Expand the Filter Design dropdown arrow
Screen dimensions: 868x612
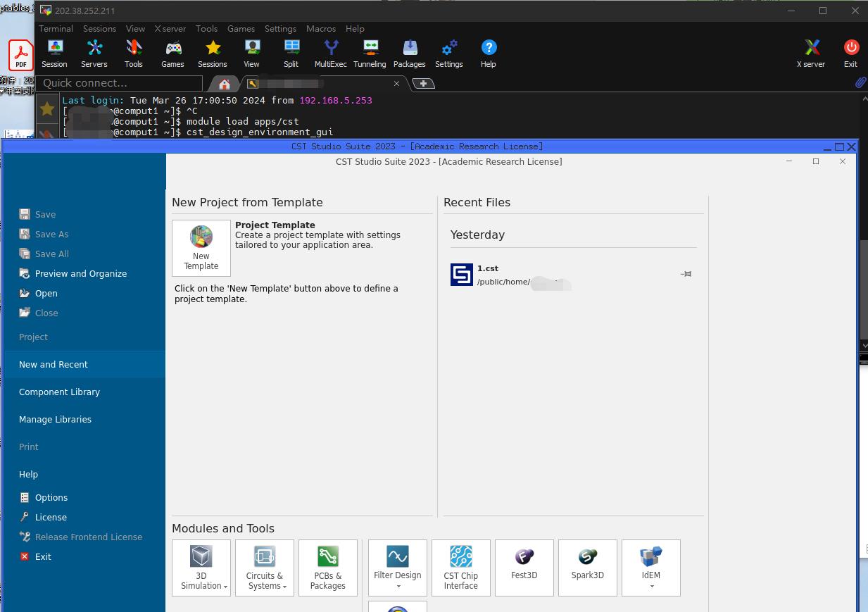398,587
